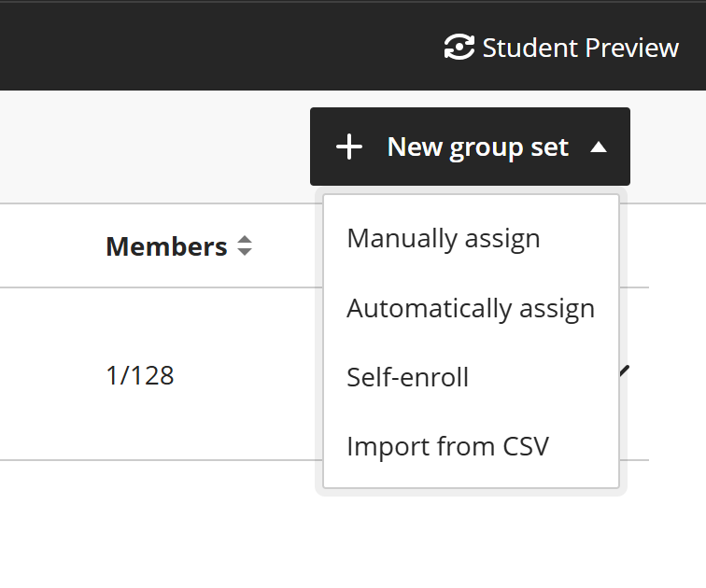The width and height of the screenshot is (706, 588).
Task: Choose Import from CSV
Action: [x=471, y=446]
